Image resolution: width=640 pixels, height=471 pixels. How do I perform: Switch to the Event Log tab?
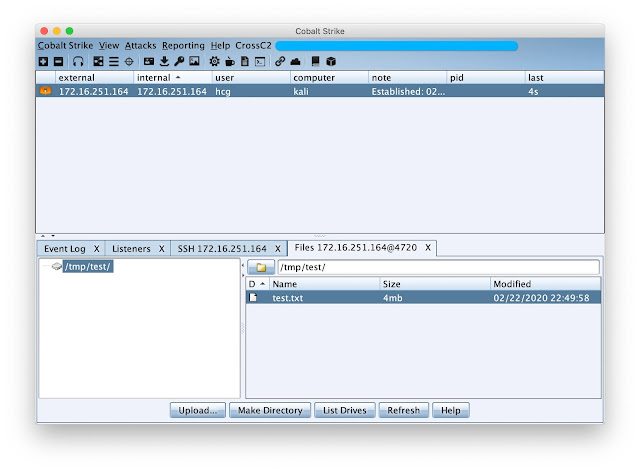tap(65, 249)
